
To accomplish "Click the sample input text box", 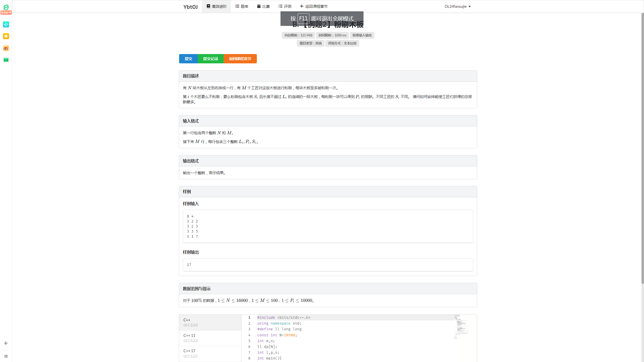I will tap(328, 226).
